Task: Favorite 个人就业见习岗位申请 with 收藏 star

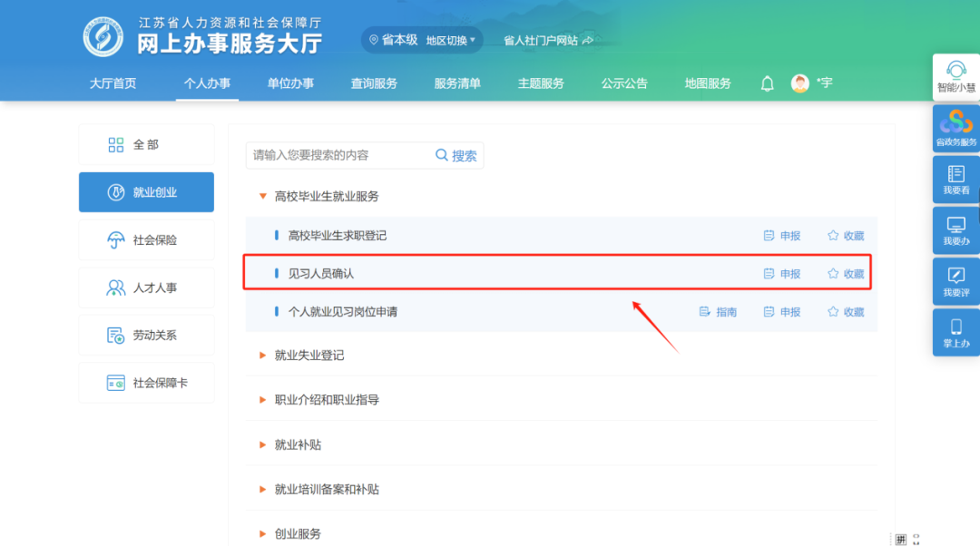Action: [x=846, y=312]
